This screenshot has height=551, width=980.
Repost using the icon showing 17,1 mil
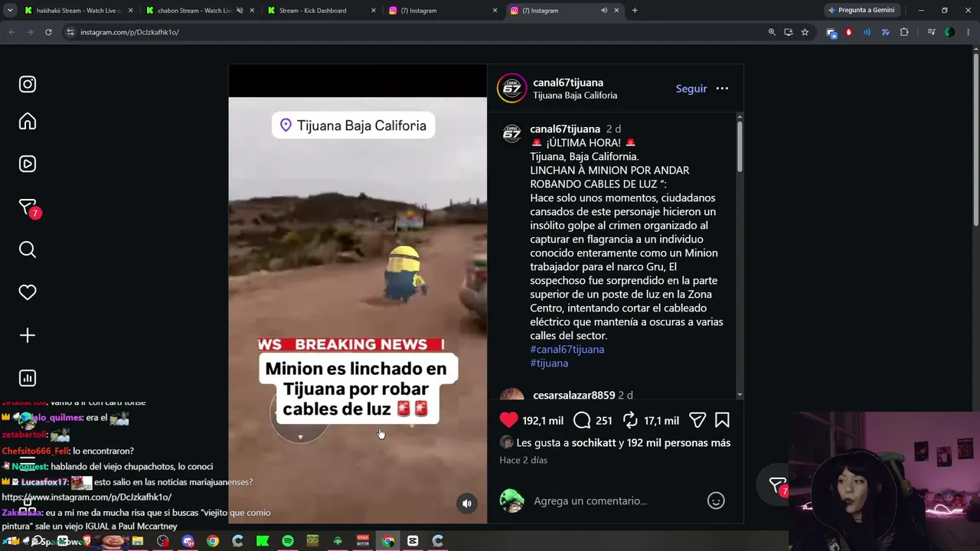[x=630, y=420]
